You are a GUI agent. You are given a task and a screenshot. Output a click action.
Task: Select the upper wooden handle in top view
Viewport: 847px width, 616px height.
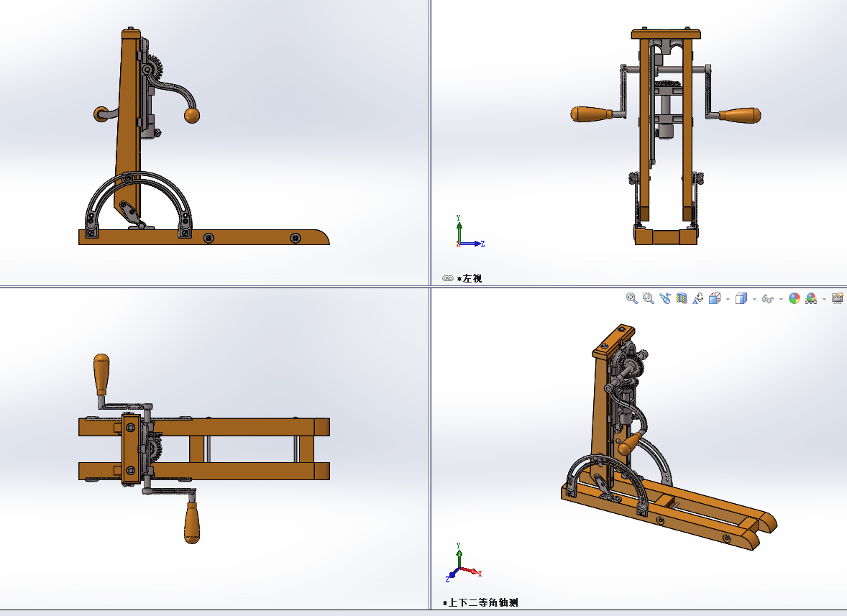click(101, 374)
